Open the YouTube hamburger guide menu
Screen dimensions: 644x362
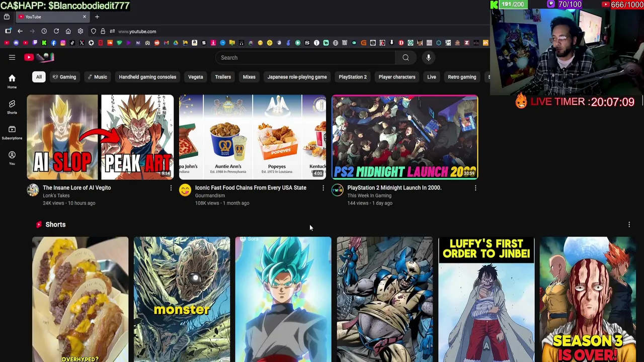click(12, 57)
